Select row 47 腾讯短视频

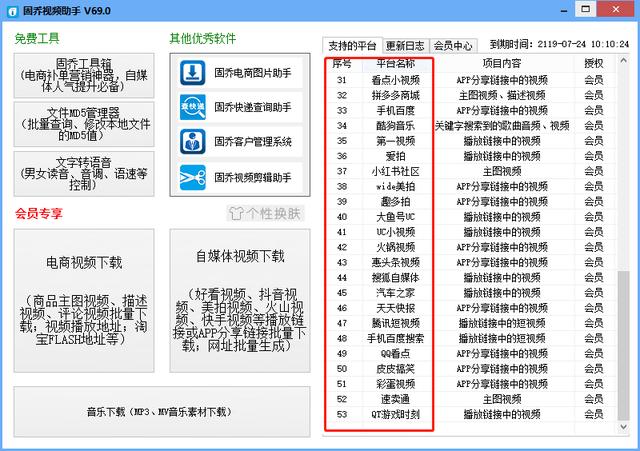point(471,323)
